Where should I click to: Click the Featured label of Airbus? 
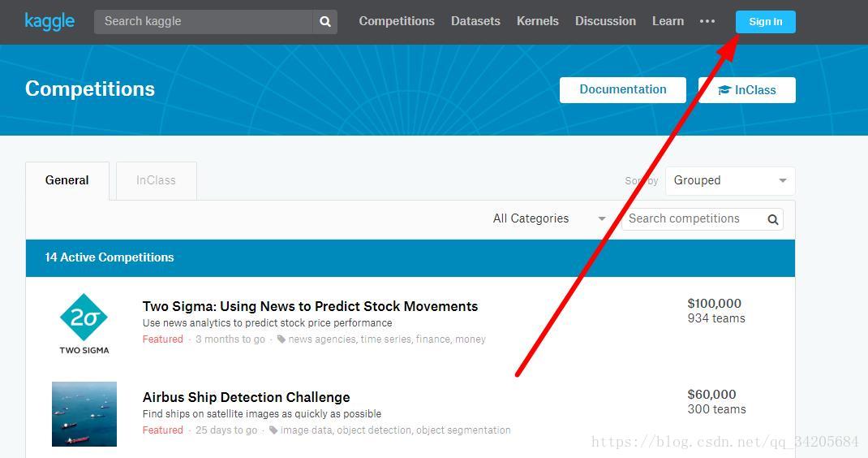tap(163, 430)
